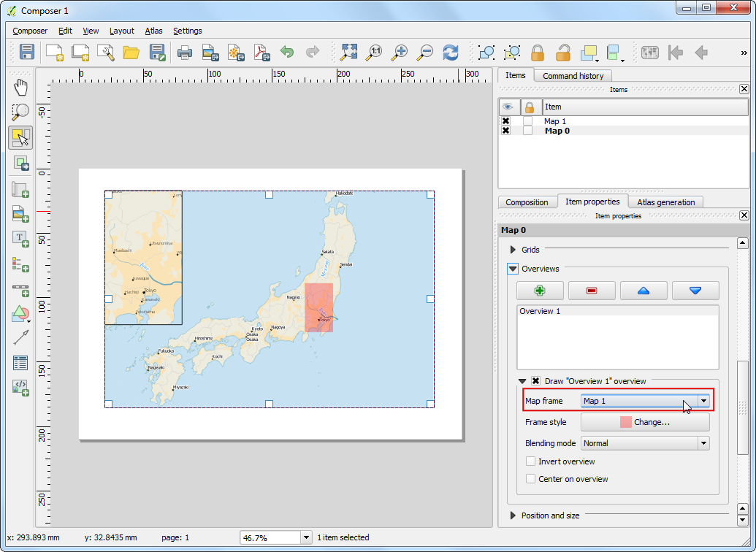The width and height of the screenshot is (756, 552).
Task: Toggle the lock checkbox for Map 0
Action: click(x=528, y=131)
